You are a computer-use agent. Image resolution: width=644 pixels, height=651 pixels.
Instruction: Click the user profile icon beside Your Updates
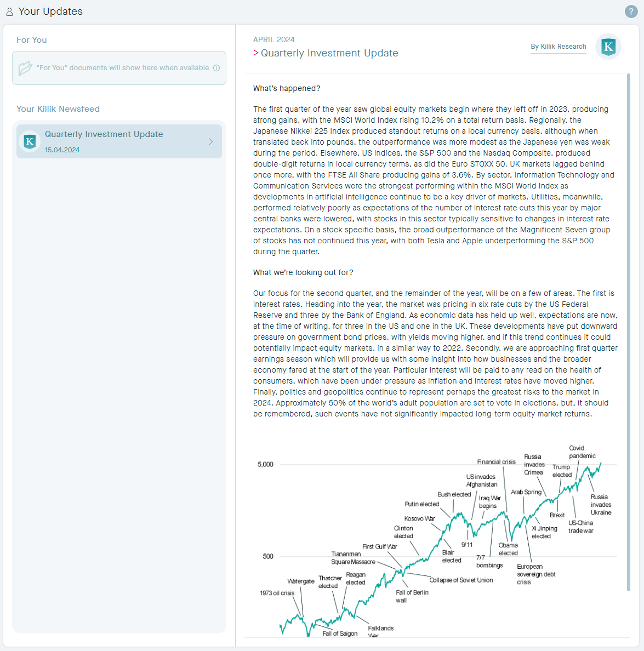(9, 12)
